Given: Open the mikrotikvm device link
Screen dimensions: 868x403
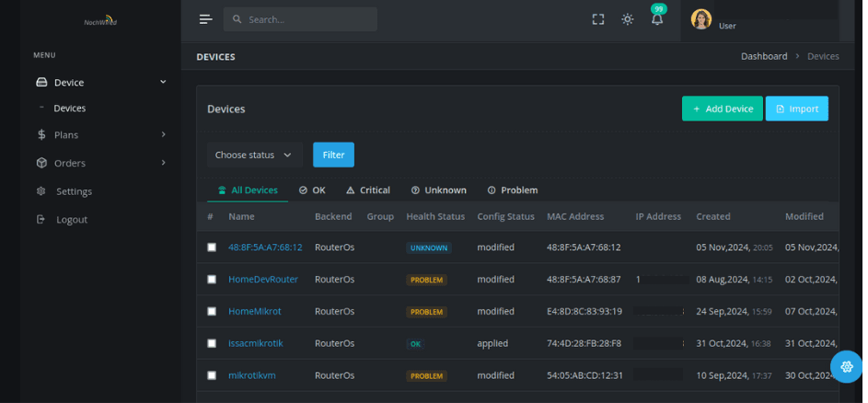Looking at the screenshot, I should [x=252, y=376].
